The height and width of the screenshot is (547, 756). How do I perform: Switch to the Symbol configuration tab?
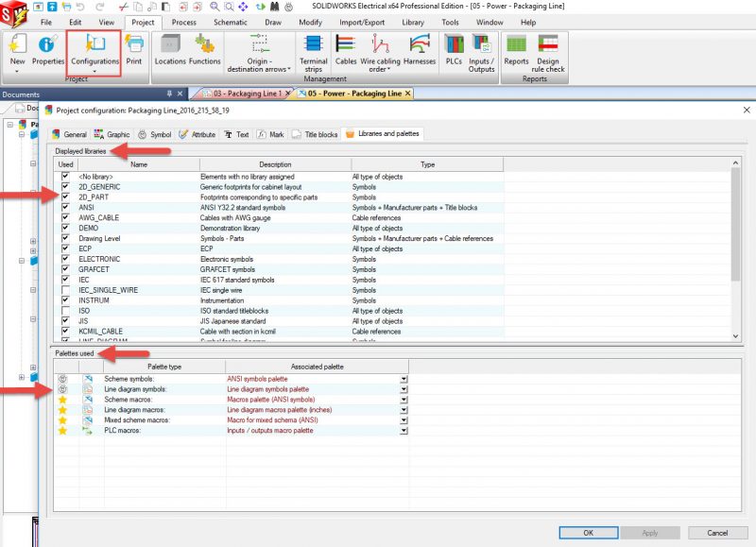(155, 134)
